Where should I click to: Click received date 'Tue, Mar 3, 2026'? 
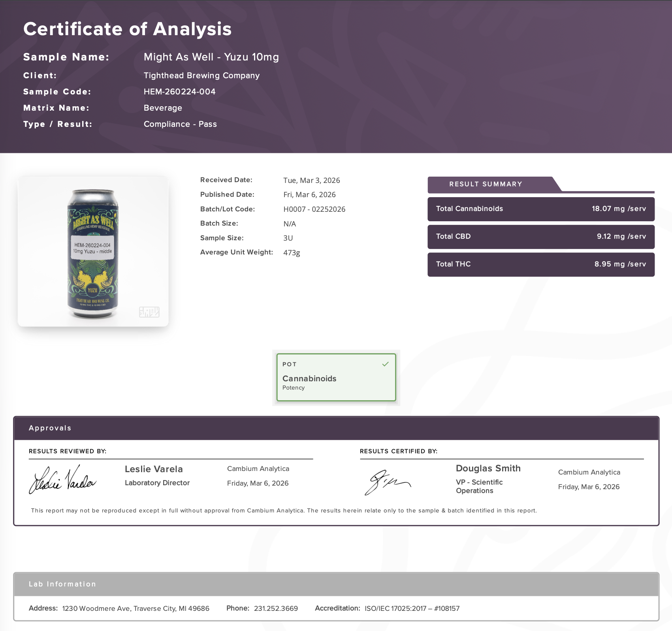(x=312, y=181)
